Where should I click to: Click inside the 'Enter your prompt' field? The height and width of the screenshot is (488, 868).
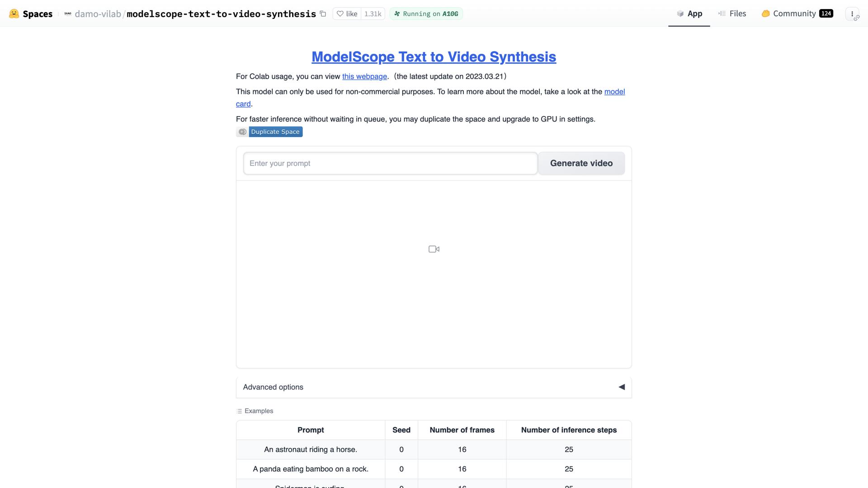pos(390,163)
